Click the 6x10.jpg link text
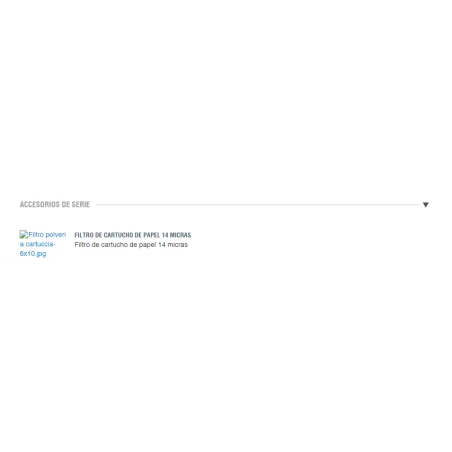This screenshot has width=452, height=452. point(33,254)
